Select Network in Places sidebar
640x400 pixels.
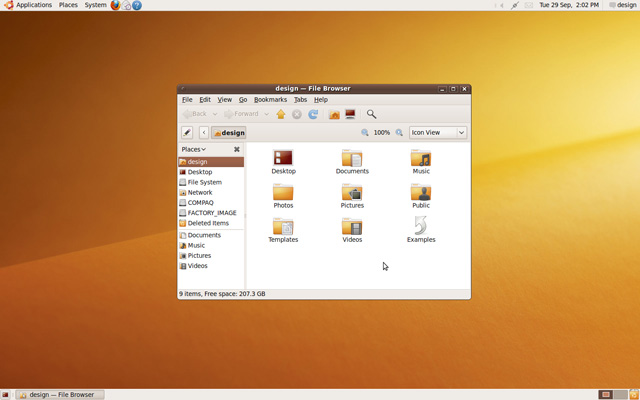(x=211, y=192)
